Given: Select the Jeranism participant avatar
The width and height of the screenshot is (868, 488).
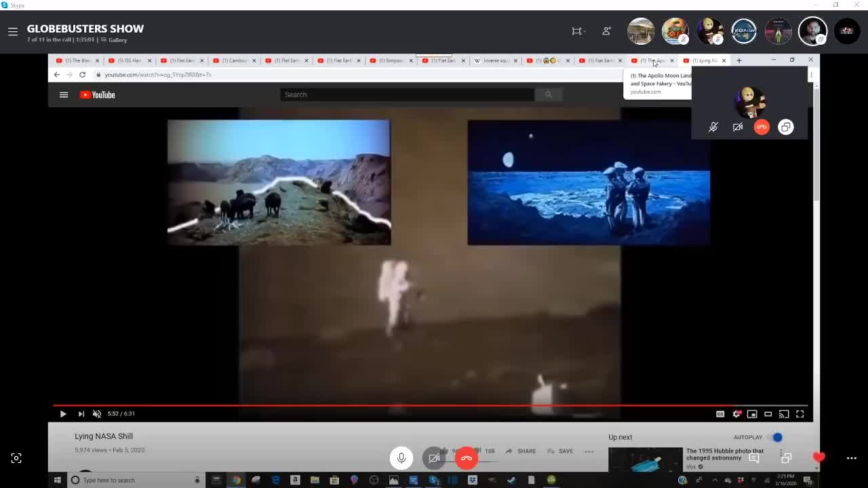Looking at the screenshot, I should (x=744, y=31).
